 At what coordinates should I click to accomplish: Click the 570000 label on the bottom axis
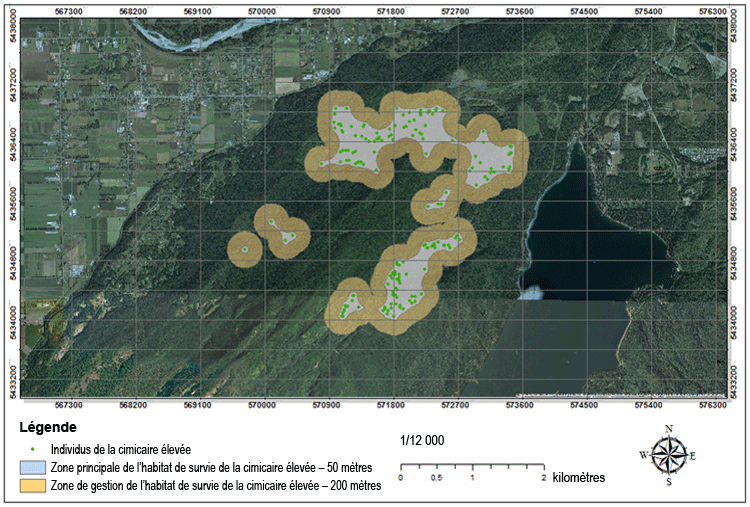[262, 405]
